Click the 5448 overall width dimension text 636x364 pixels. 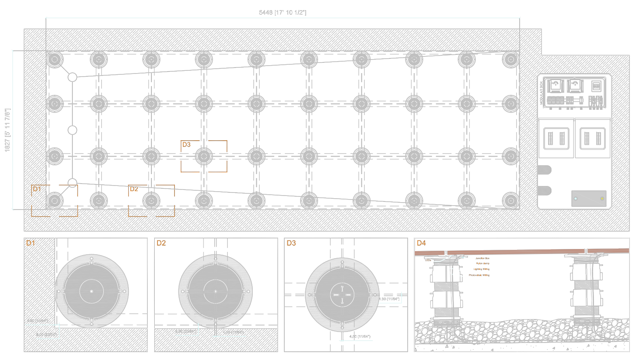[282, 12]
